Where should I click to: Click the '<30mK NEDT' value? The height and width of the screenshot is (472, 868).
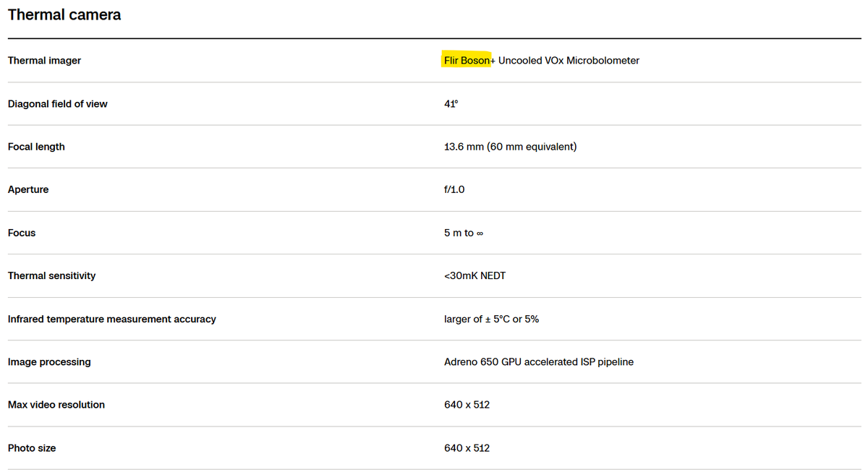coord(475,275)
